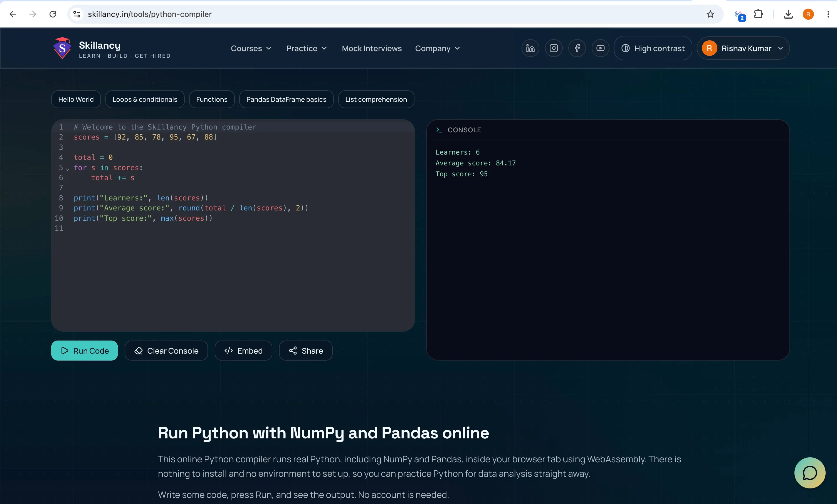Open Skillancy Instagram page icon
This screenshot has width=837, height=504.
click(x=554, y=48)
